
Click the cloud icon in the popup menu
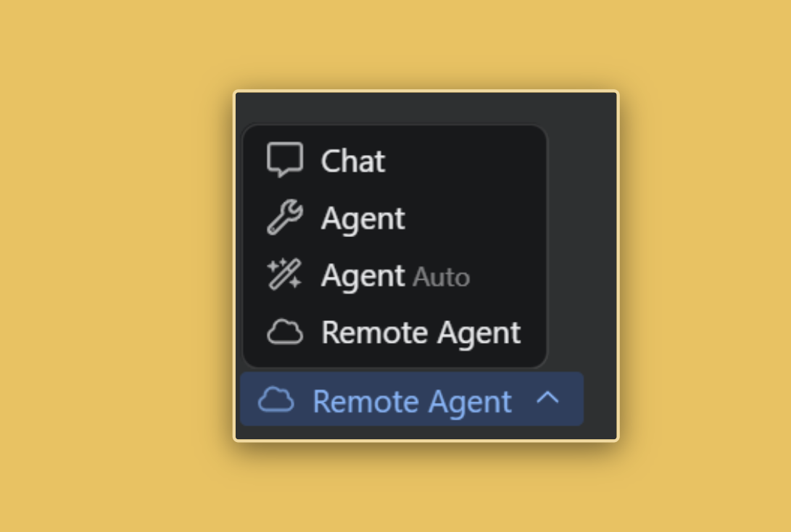coord(285,332)
